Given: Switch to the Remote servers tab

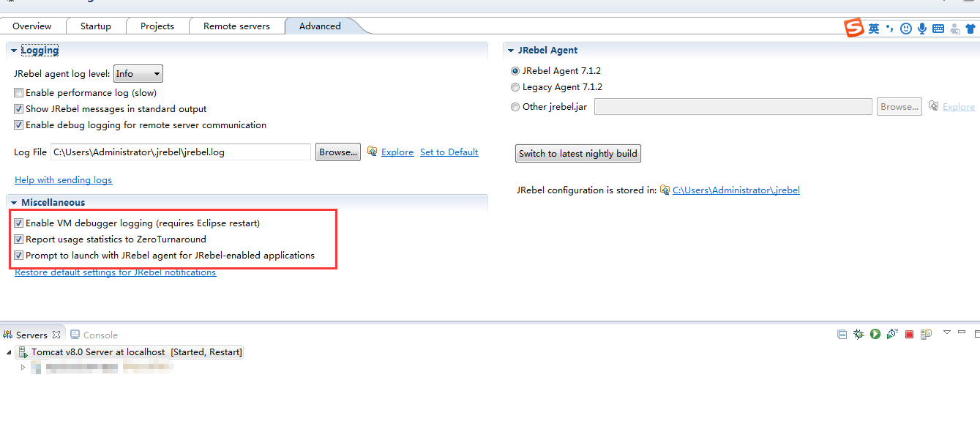Looking at the screenshot, I should 236,26.
